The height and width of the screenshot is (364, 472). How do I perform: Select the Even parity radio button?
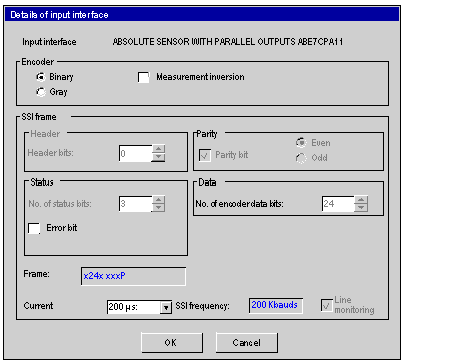(x=301, y=143)
